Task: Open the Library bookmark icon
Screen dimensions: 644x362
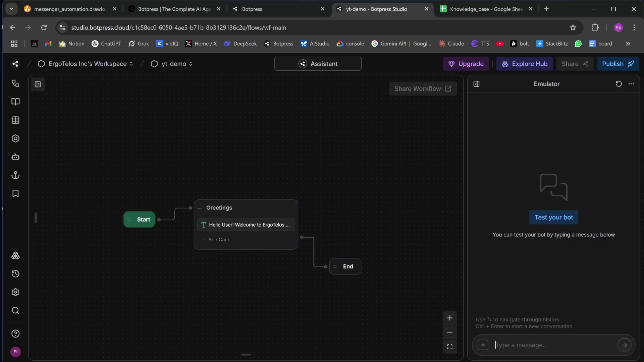Action: click(15, 193)
